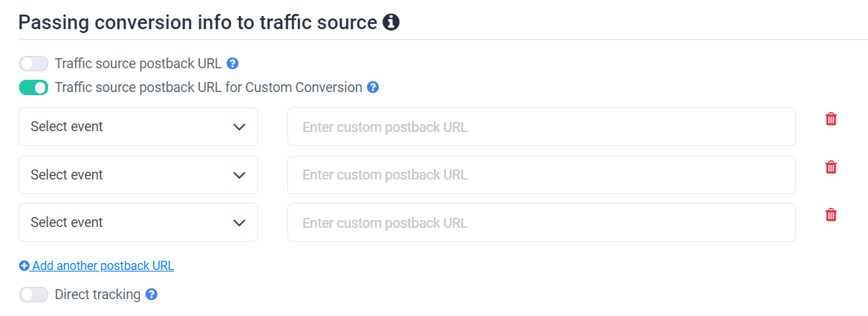The width and height of the screenshot is (868, 316).
Task: Enable Traffic source postback URL toggle
Action: (x=34, y=64)
